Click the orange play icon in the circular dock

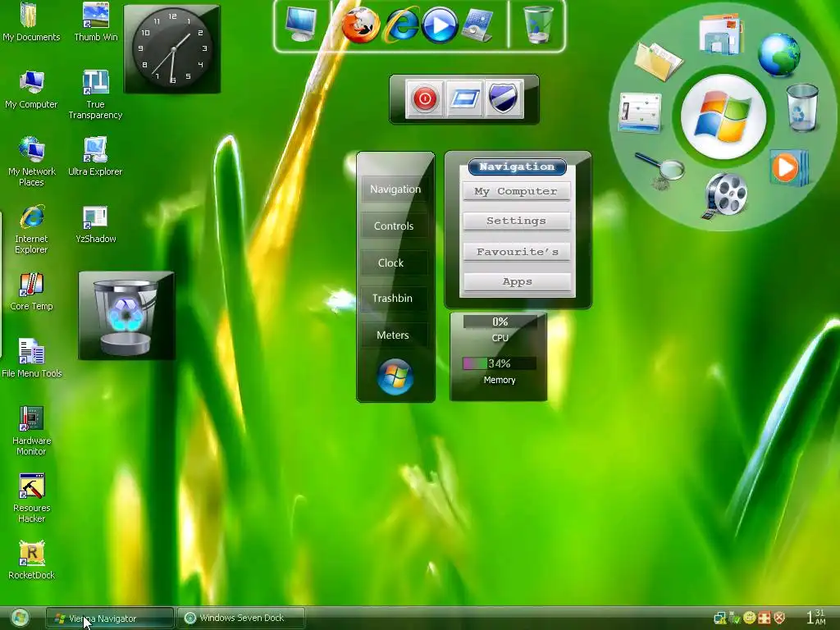click(x=788, y=168)
